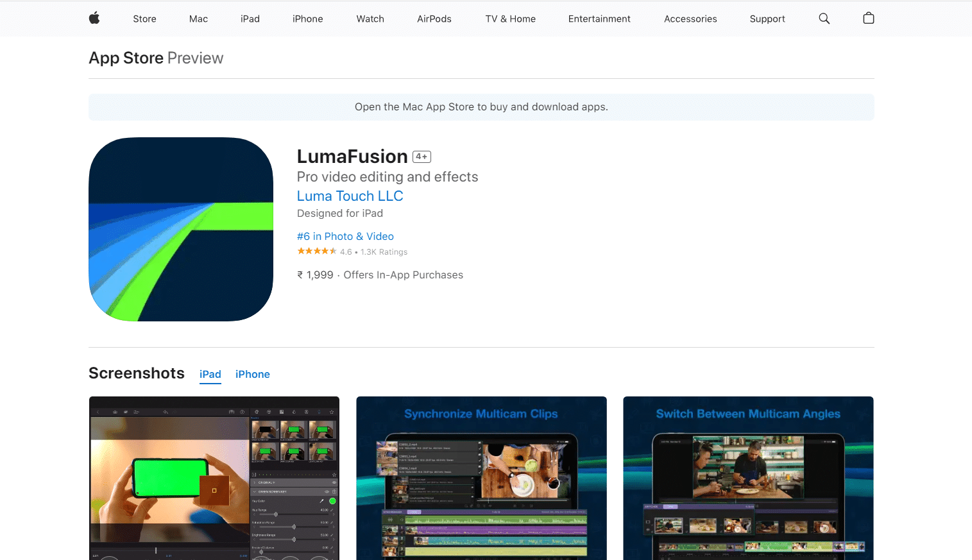Click the 'Offers In-App Purchases' text

tap(403, 275)
